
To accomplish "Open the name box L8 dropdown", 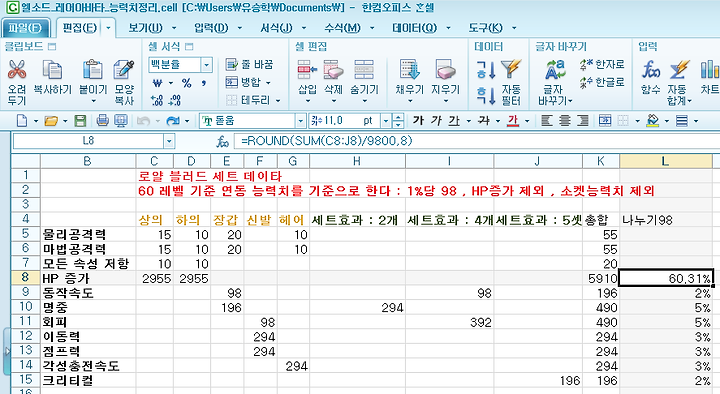I will coord(169,141).
